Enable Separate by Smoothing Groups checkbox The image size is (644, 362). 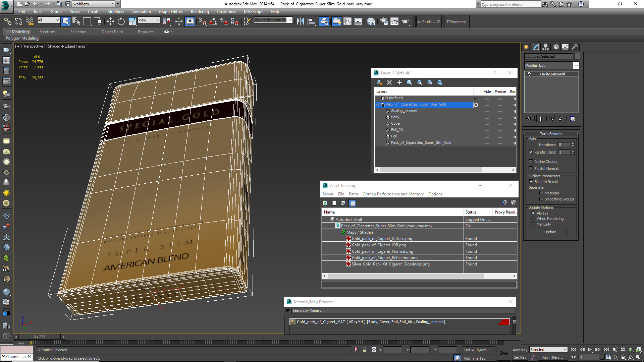pos(541,199)
